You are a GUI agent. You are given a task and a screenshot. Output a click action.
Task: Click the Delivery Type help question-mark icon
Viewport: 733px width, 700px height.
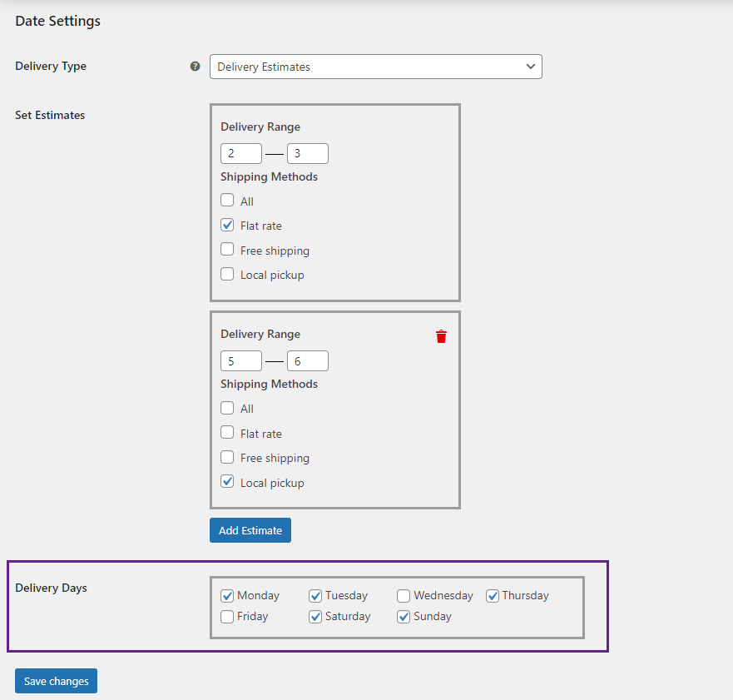195,67
